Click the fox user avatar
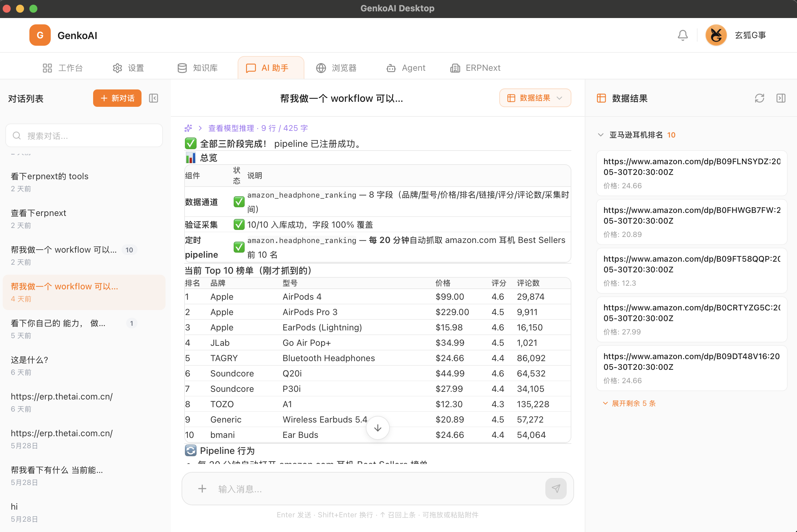 [x=716, y=35]
